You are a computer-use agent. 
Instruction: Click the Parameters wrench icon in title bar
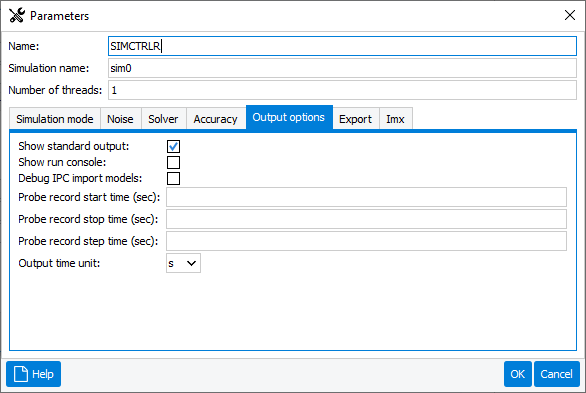click(17, 15)
